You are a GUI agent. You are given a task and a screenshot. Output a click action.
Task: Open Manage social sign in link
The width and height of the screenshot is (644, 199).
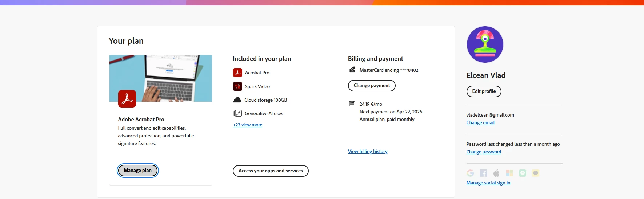coord(488,183)
